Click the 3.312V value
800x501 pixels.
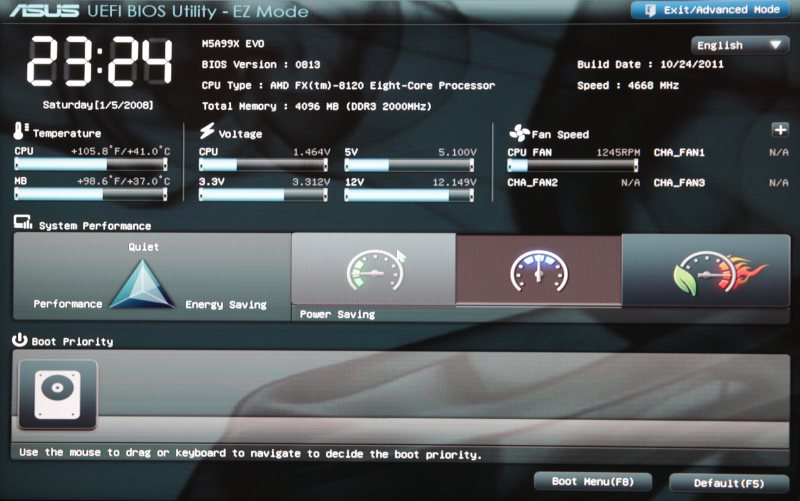[311, 182]
